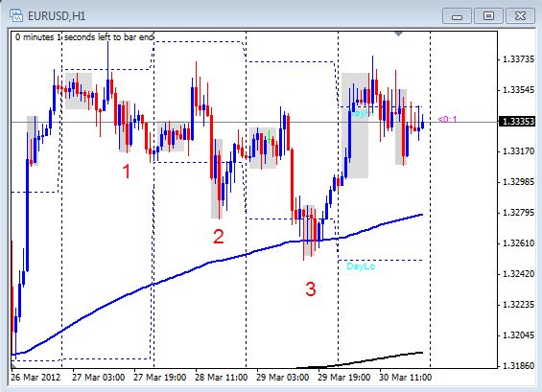542x392 pixels.
Task: Click the small green arrow marker on chart
Action: (x=270, y=137)
